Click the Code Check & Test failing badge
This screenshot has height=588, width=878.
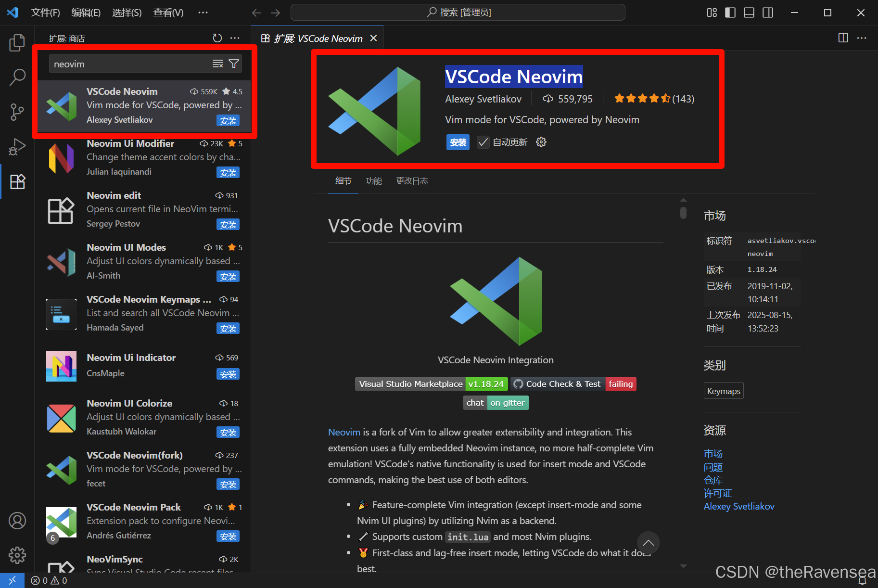point(573,384)
